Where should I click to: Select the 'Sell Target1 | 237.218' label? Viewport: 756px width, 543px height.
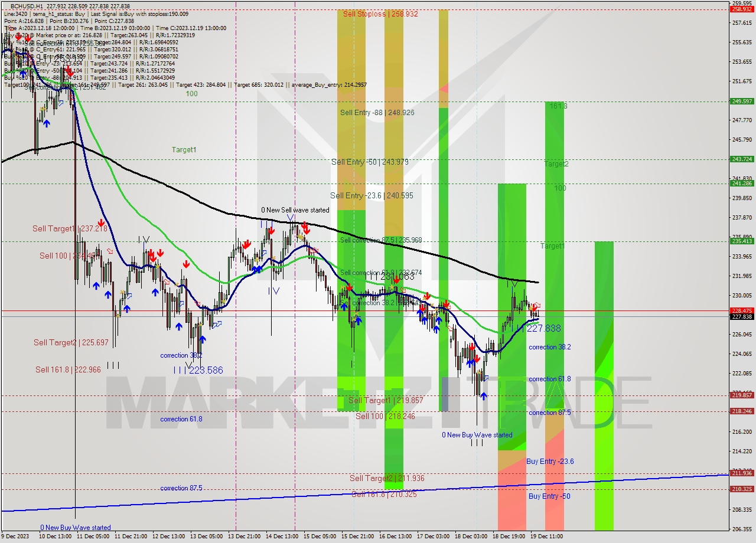click(x=70, y=228)
